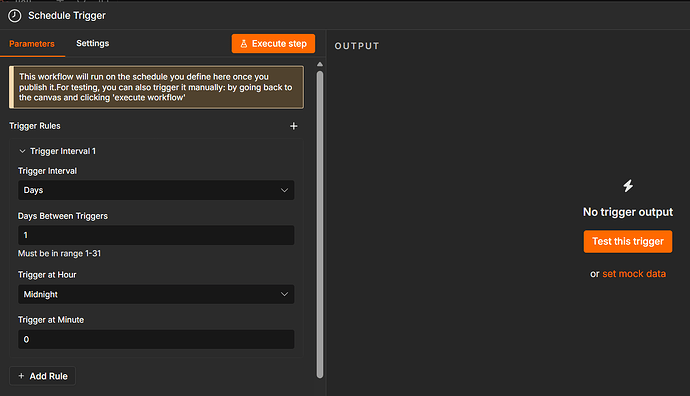690x396 pixels.
Task: Click the lightning bolt trigger icon
Action: pos(628,186)
